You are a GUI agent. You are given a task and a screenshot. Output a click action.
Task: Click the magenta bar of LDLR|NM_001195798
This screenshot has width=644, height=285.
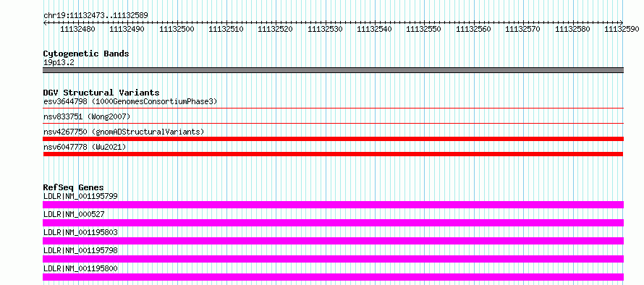[333, 259]
